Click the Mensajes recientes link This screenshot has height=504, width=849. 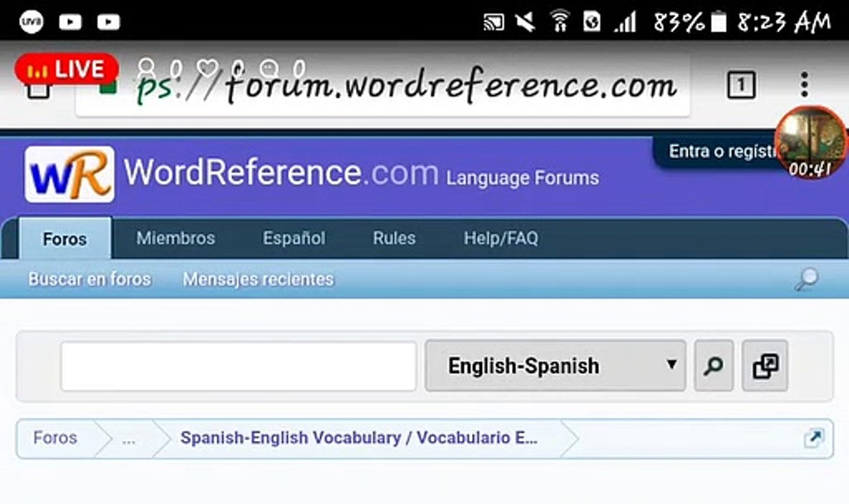pos(258,279)
